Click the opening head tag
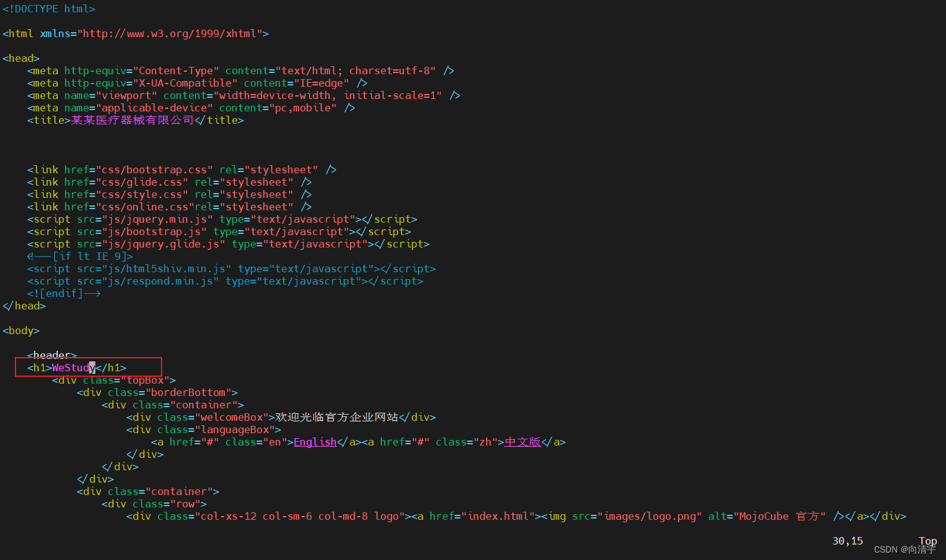This screenshot has width=946, height=560. click(21, 58)
